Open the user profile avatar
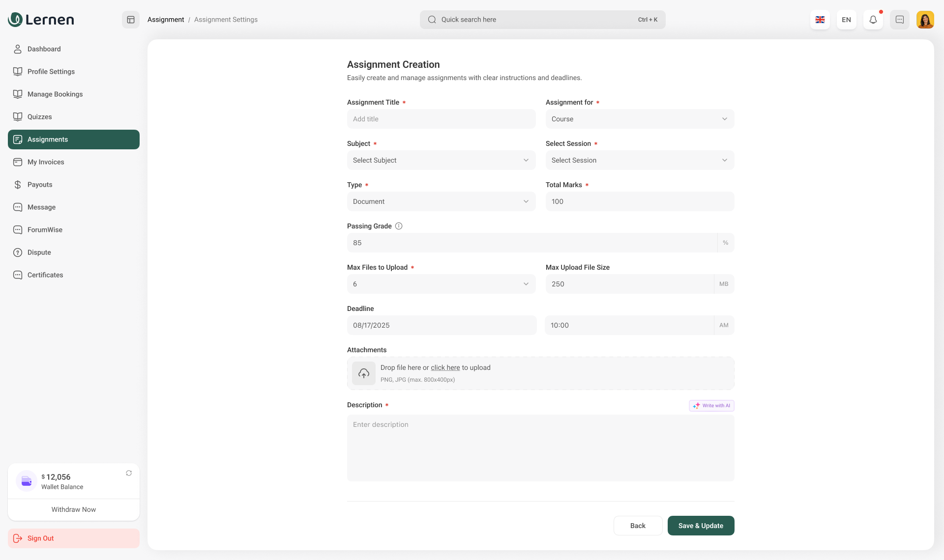944x560 pixels. coord(925,20)
